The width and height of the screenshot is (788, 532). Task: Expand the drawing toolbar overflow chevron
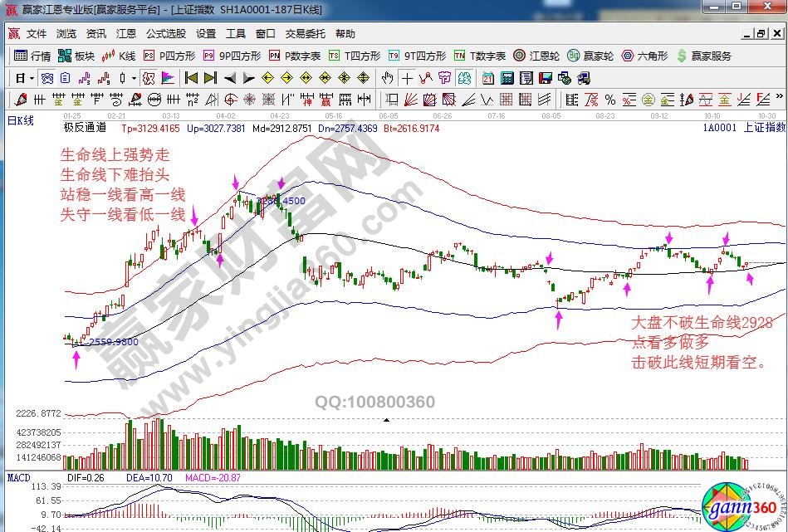coord(779,100)
